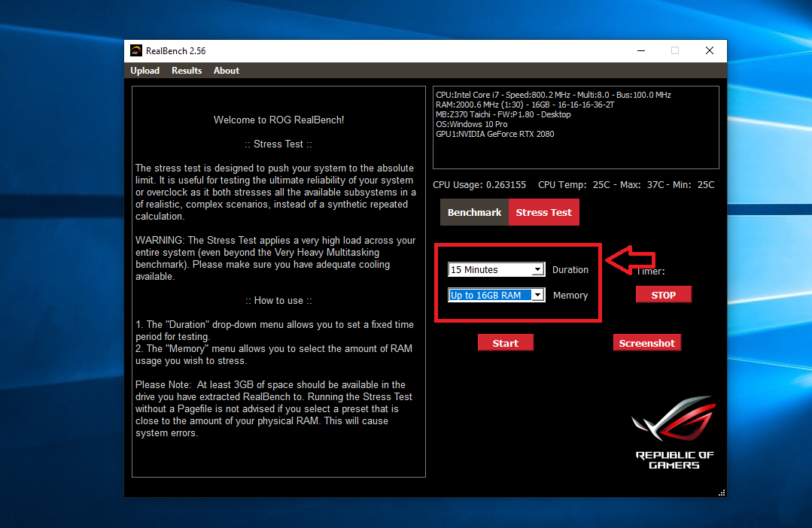Screen dimensions: 812x528
Task: Open the Results menu
Action: coord(187,71)
